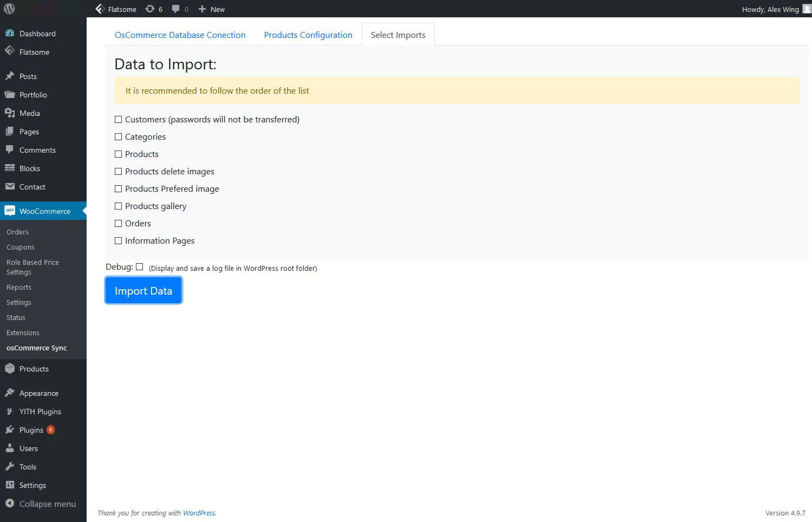812x522 pixels.
Task: Switch to Products Configuration tab
Action: point(308,35)
